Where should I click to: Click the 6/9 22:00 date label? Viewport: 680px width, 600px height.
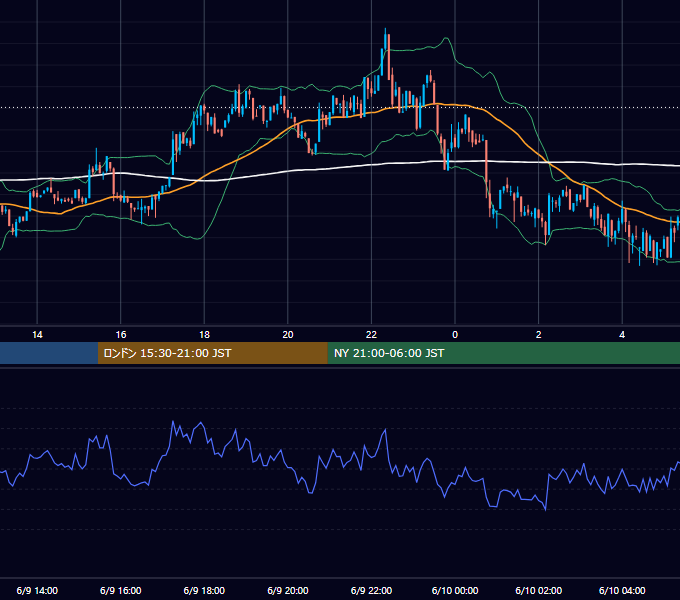pyautogui.click(x=372, y=590)
